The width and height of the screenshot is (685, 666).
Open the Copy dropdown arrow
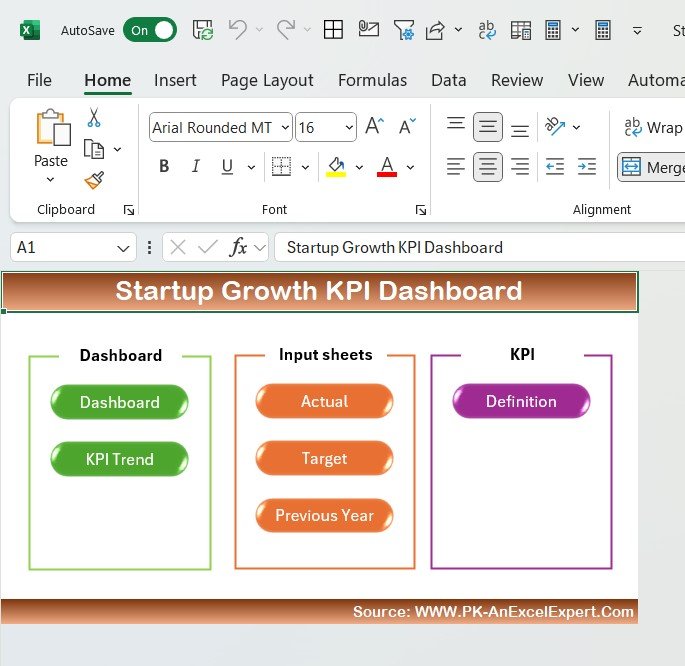click(x=118, y=149)
